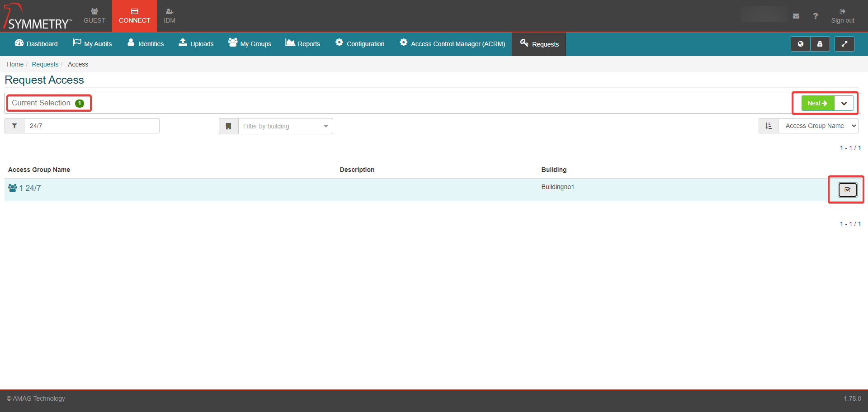The width and height of the screenshot is (868, 412).
Task: Toggle selection checkbox for 1 24/7 group
Action: tap(847, 190)
